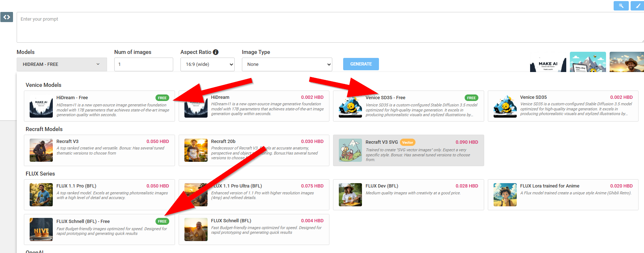The image size is (644, 253).
Task: Select the FLUX 1.1 Pro (BFL) model
Action: (x=99, y=195)
